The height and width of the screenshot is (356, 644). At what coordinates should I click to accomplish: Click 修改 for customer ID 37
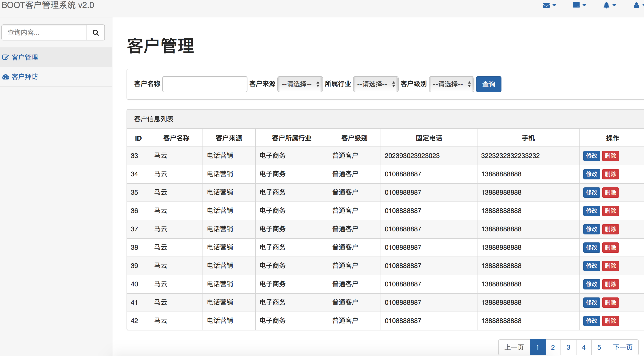pyautogui.click(x=592, y=229)
